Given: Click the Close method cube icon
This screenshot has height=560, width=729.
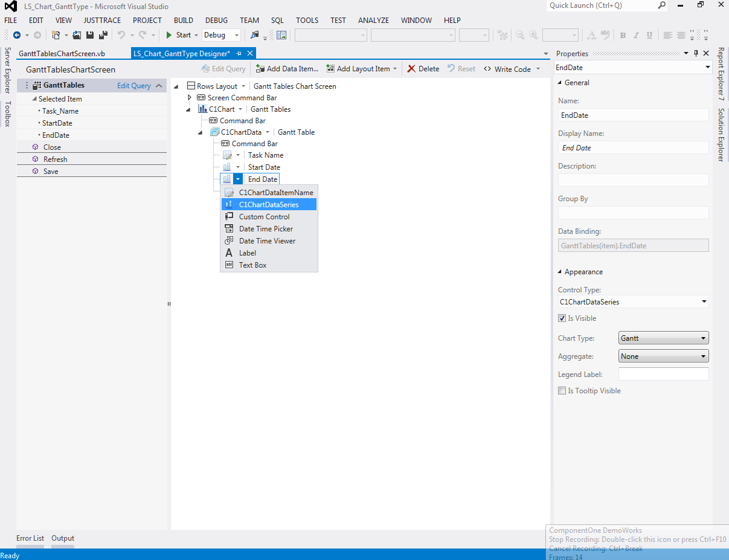Looking at the screenshot, I should point(36,147).
